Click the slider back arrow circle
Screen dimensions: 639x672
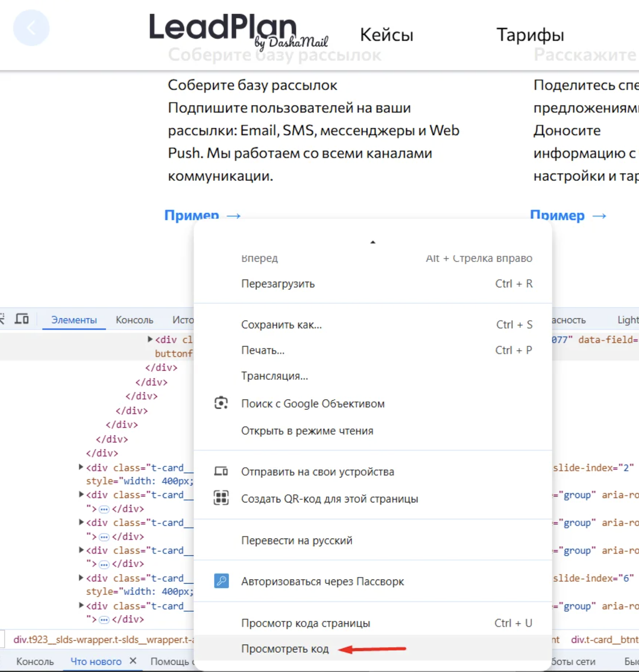pyautogui.click(x=31, y=28)
